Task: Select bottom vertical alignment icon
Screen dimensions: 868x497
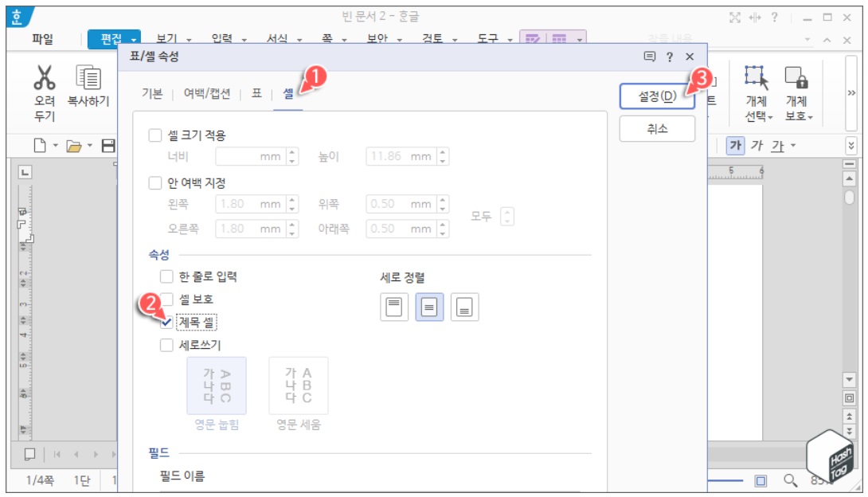Action: coord(465,307)
